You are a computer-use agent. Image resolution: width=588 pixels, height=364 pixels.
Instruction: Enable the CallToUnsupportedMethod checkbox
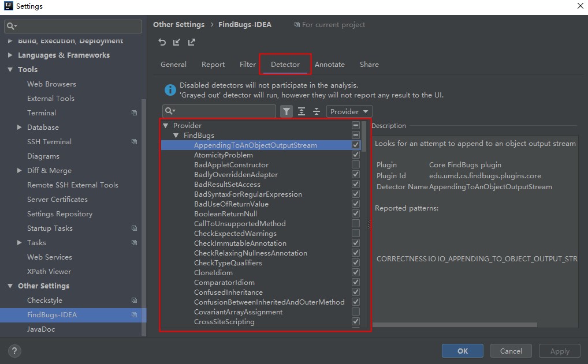tap(356, 223)
